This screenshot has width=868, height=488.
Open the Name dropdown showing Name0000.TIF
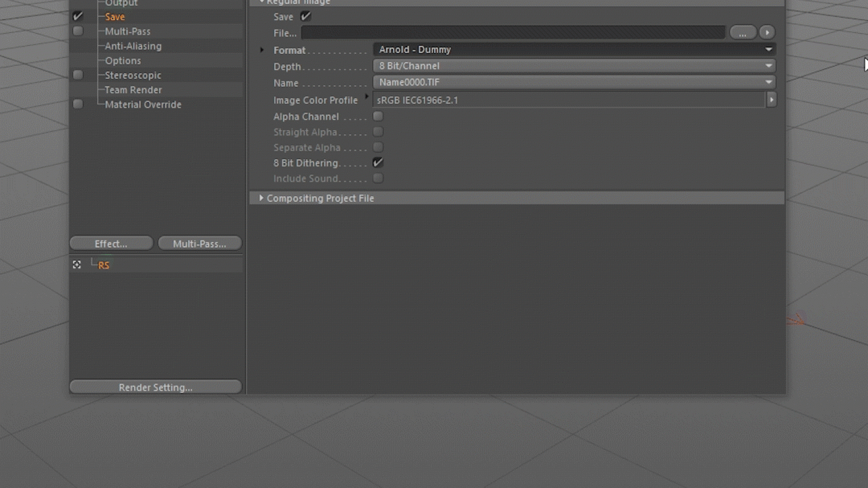(x=573, y=82)
